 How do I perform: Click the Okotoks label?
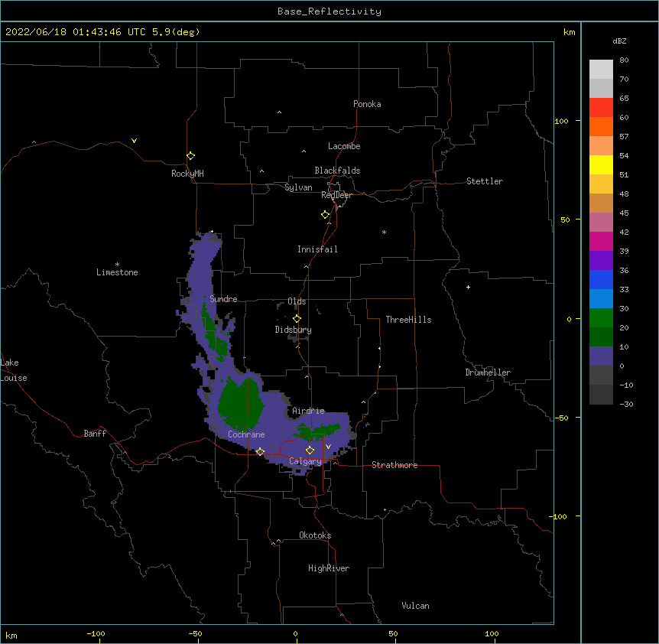tap(315, 535)
